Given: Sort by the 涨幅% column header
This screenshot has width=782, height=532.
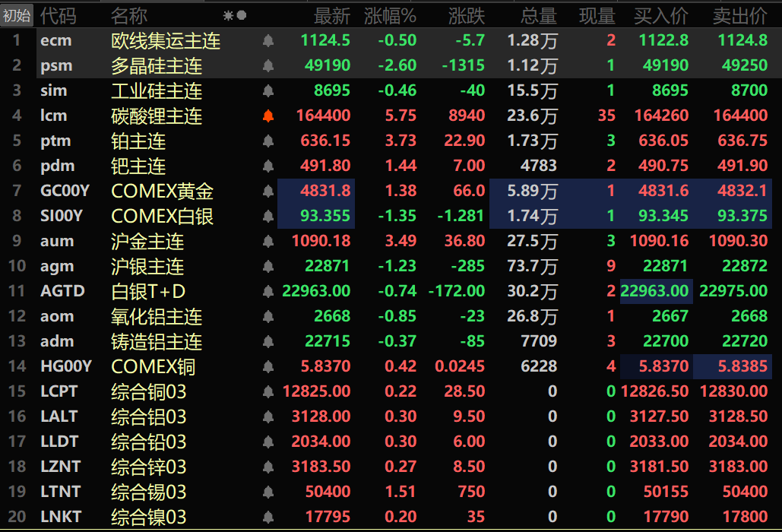Looking at the screenshot, I should click(390, 15).
